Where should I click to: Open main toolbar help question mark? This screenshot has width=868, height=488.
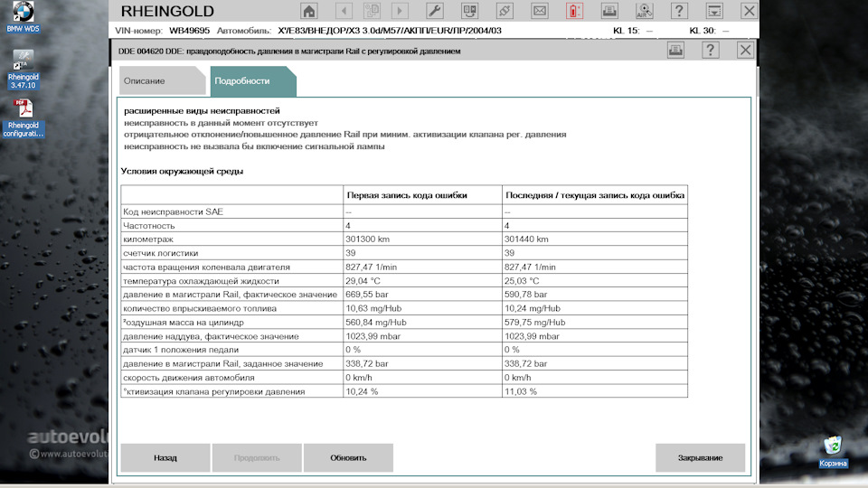click(679, 11)
